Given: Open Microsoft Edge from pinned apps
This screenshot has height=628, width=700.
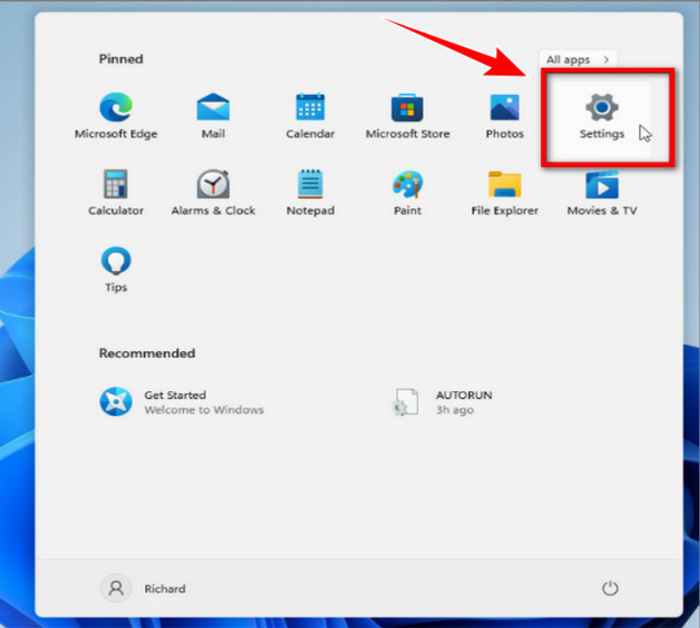Looking at the screenshot, I should [x=115, y=115].
